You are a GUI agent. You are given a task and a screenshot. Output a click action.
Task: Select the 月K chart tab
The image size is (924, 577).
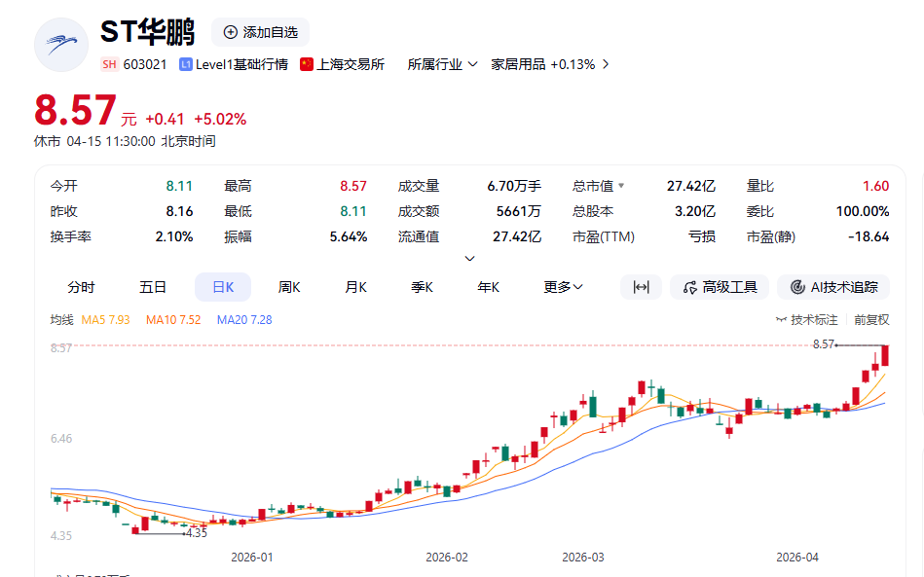356,287
